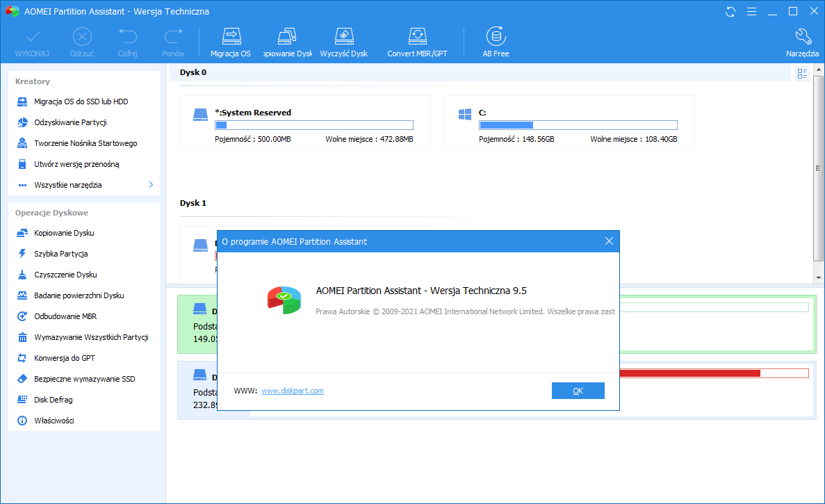Click the OK button in About dialog
Screen dimensions: 825x504
click(x=578, y=391)
